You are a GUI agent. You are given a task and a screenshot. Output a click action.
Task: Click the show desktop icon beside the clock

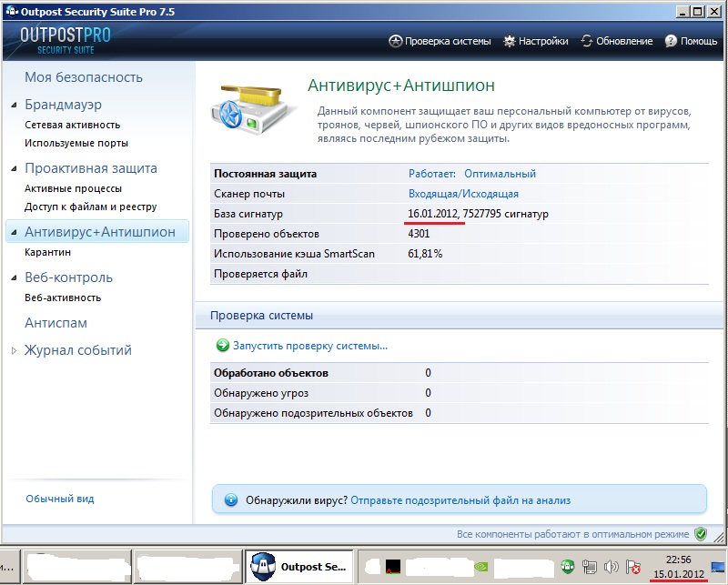(x=717, y=567)
